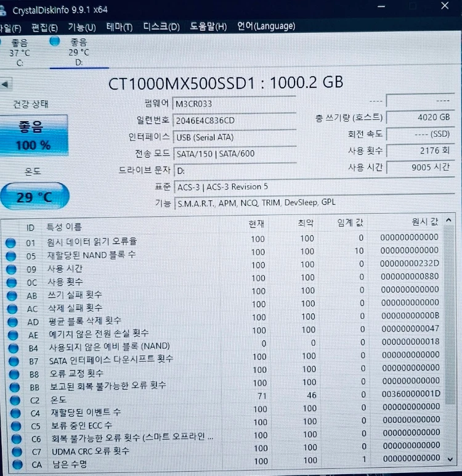Click status circle of row B7 SATA 인터페이스 다운시프트
The height and width of the screenshot is (476, 462).
point(14,361)
